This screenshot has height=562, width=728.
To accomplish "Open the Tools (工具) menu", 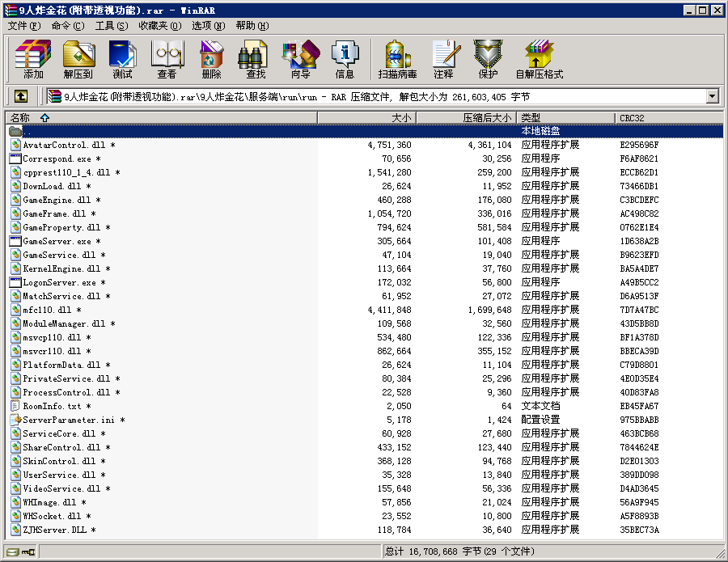I will (111, 25).
